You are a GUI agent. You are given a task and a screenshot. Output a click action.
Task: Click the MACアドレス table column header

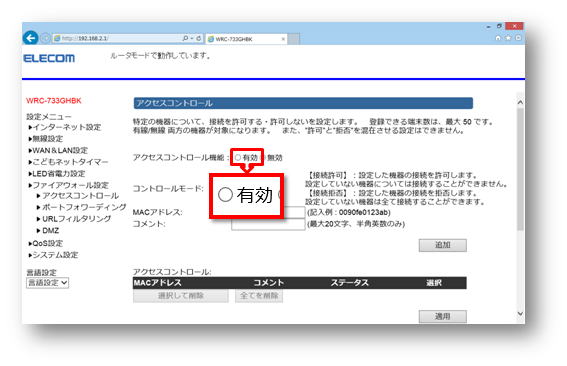(x=157, y=283)
